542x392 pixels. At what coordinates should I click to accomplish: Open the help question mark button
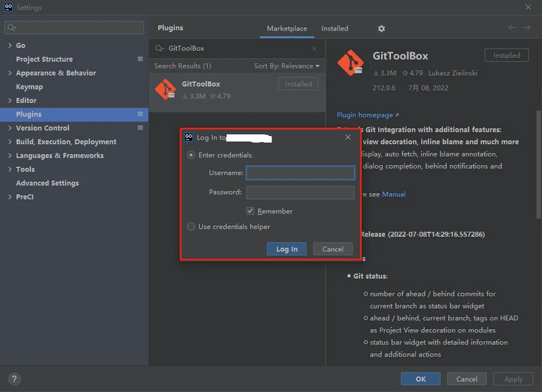(x=14, y=379)
